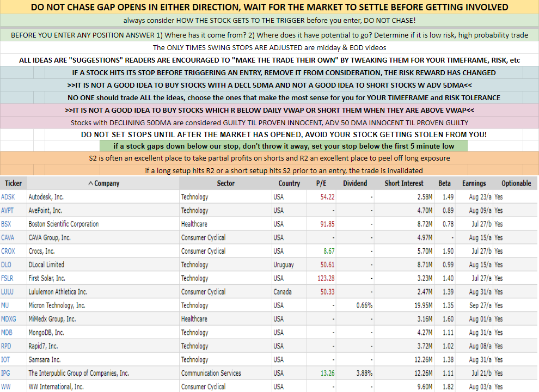Click the short interest value 9.60M

(425, 387)
